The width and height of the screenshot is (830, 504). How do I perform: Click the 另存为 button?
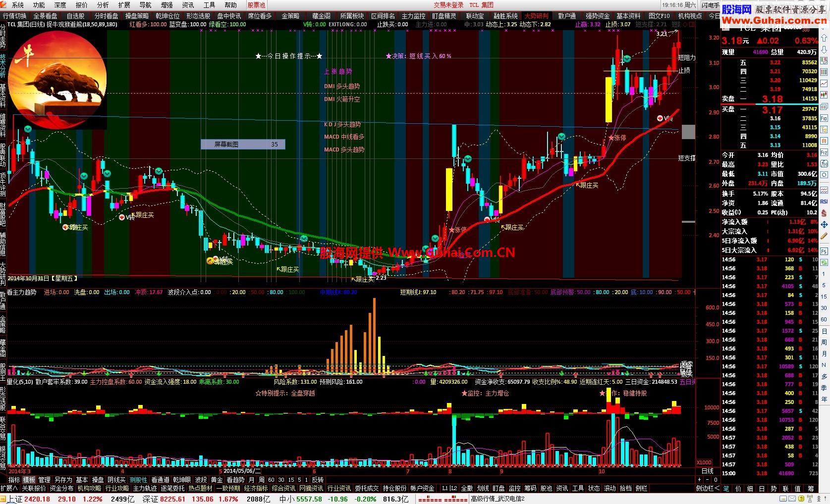coord(63,480)
